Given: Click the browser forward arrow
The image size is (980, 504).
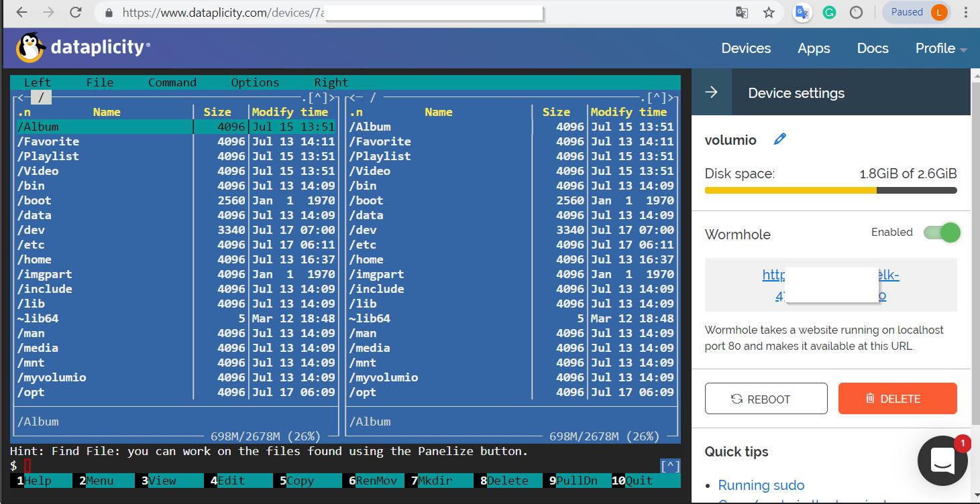Looking at the screenshot, I should click(48, 13).
